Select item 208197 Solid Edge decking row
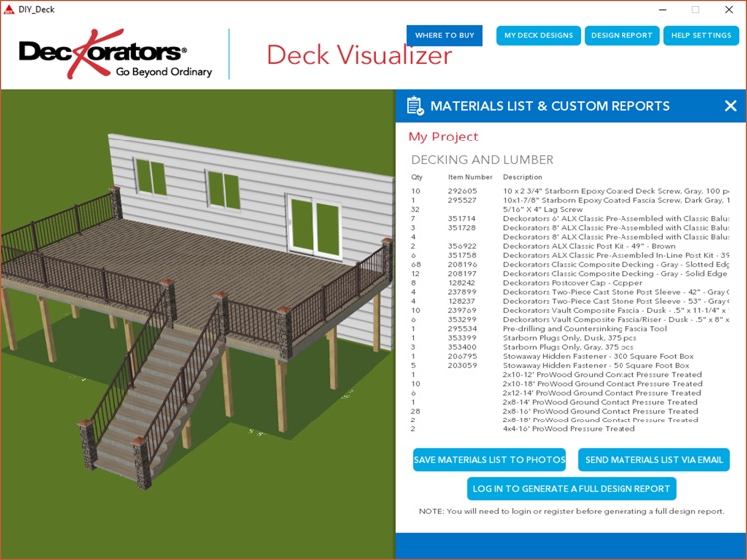 tap(571, 274)
